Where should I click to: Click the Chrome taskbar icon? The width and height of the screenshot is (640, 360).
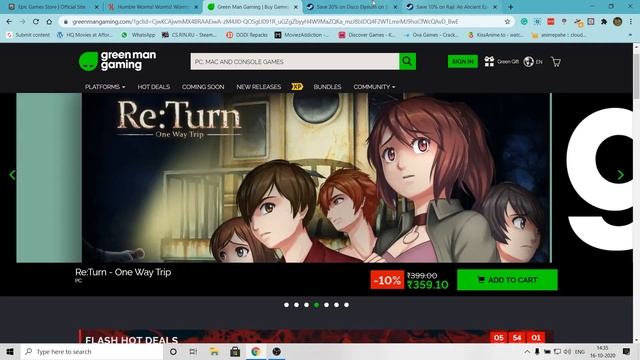point(256,351)
